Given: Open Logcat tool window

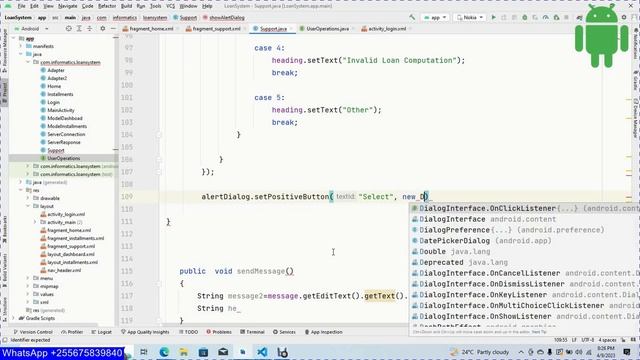Looking at the screenshot, I should (x=102, y=332).
